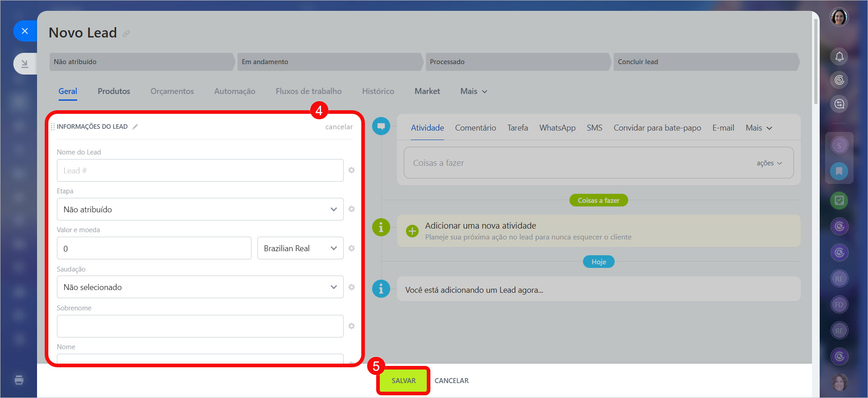Image resolution: width=868 pixels, height=398 pixels.
Task: Click the notifications bell icon
Action: tap(839, 56)
